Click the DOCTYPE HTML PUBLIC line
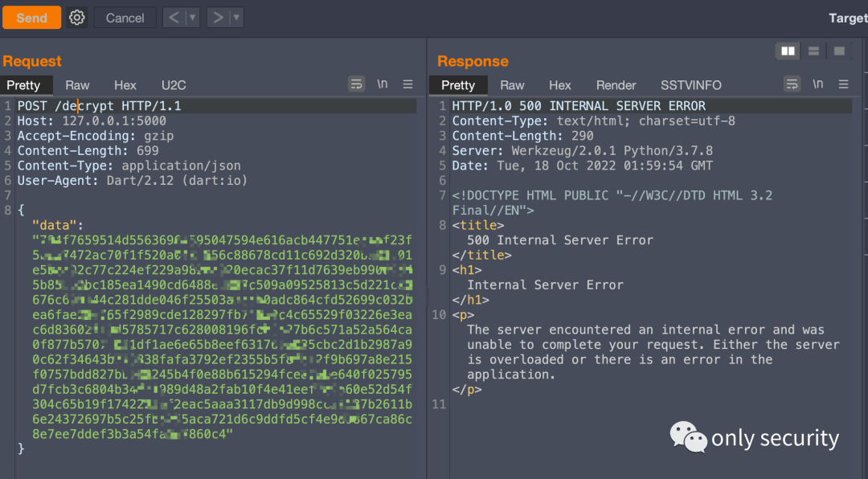868x479 pixels. (x=612, y=203)
